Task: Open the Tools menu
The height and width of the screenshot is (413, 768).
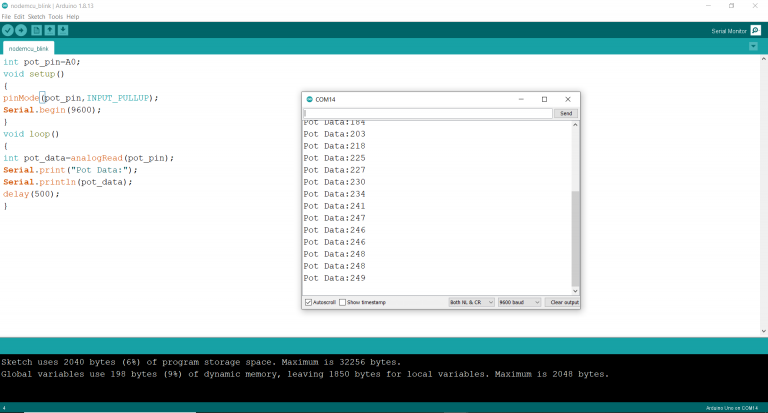Action: point(55,16)
